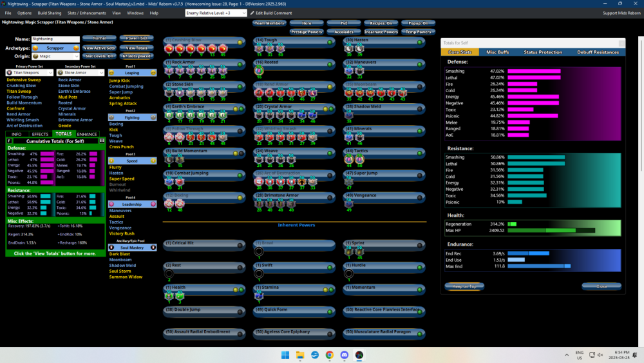Click the Accolades button
This screenshot has height=363, width=644.
(344, 32)
